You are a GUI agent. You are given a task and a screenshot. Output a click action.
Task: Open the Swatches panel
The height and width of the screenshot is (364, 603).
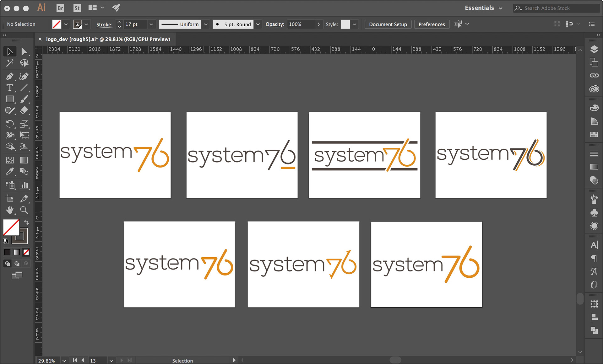point(594,134)
